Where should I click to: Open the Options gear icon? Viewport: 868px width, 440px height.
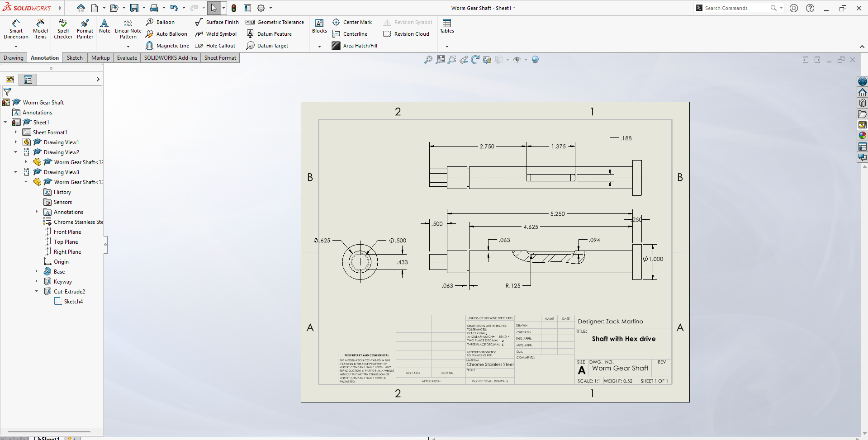(x=261, y=8)
